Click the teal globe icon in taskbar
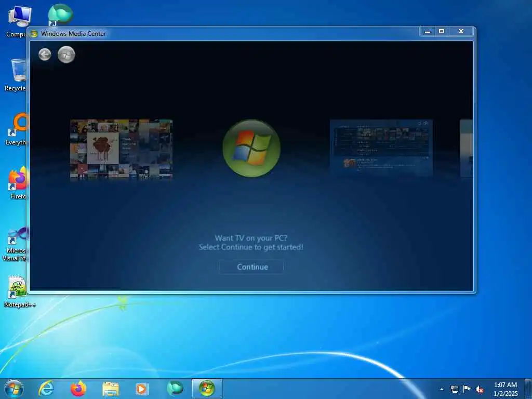This screenshot has width=532, height=399. pyautogui.click(x=175, y=389)
